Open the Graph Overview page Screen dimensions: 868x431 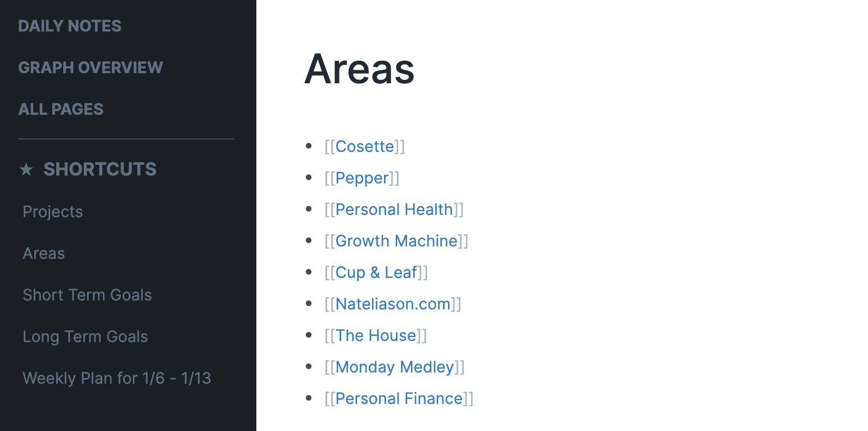(91, 68)
